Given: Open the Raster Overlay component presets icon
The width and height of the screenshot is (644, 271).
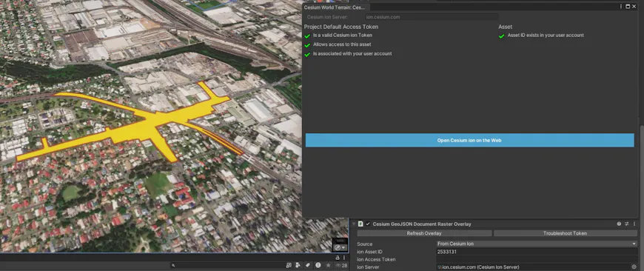Looking at the screenshot, I should pos(627,224).
